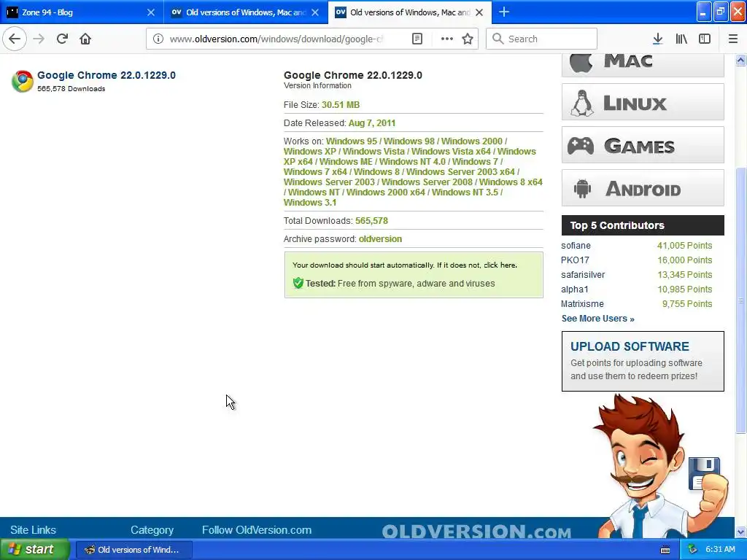
Task: Click the Top 5 Contributors header
Action: pos(643,225)
